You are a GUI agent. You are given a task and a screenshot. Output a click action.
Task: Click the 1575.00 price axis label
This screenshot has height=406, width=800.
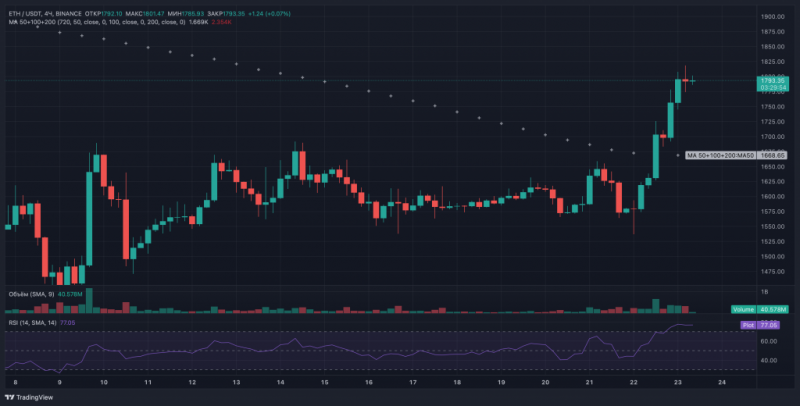(x=772, y=212)
